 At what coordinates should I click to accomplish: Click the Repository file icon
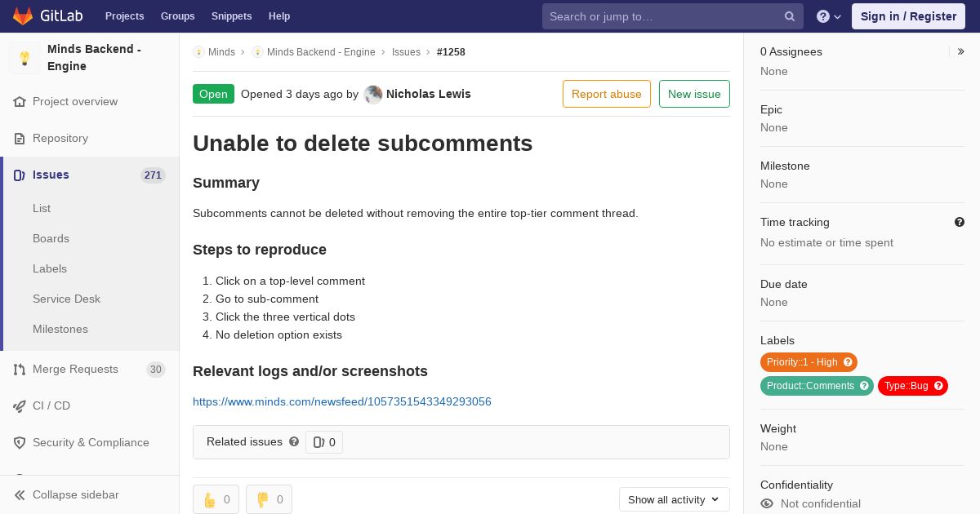[20, 139]
